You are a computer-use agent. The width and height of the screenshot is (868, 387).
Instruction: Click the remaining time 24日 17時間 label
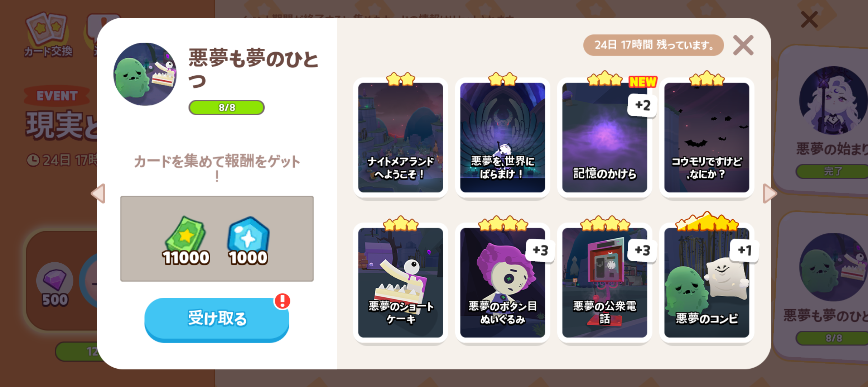tap(654, 45)
